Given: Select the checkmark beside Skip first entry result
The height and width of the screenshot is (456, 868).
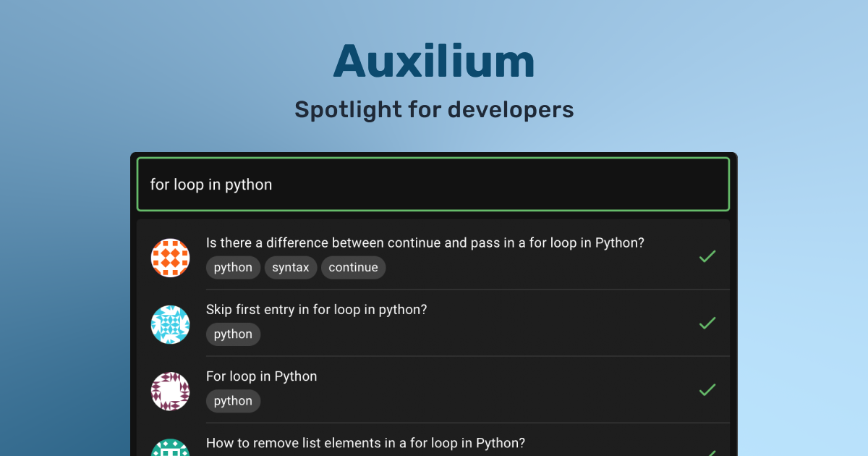Looking at the screenshot, I should click(707, 324).
